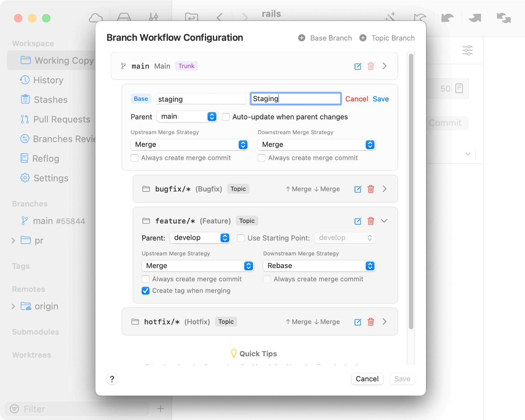Save the staging branch changes

[x=381, y=99]
